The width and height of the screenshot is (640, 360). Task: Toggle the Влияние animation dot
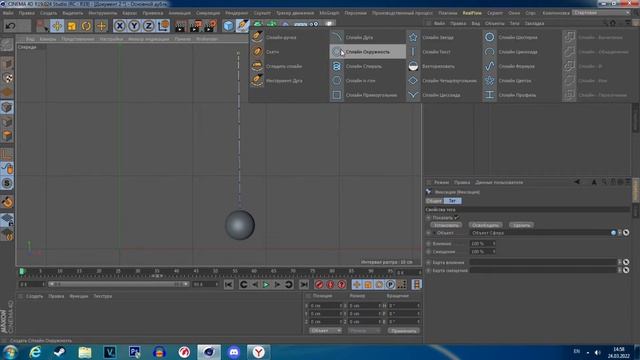429,244
